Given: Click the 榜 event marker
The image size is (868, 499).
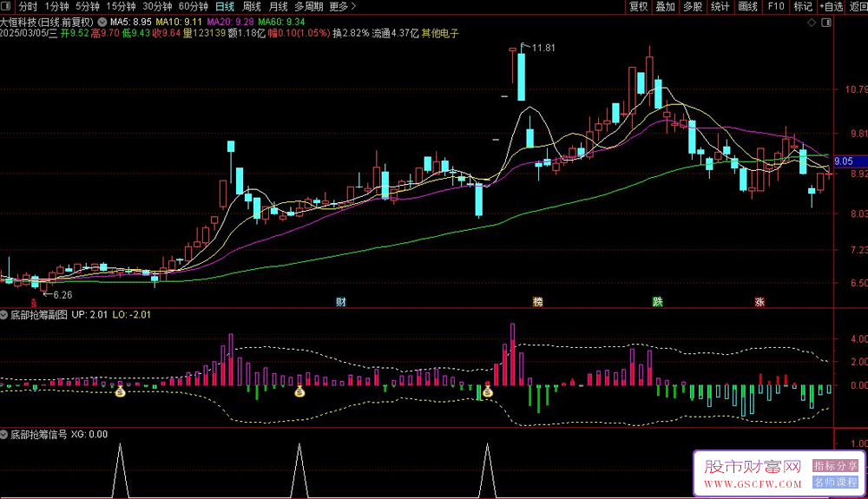Looking at the screenshot, I should (538, 302).
